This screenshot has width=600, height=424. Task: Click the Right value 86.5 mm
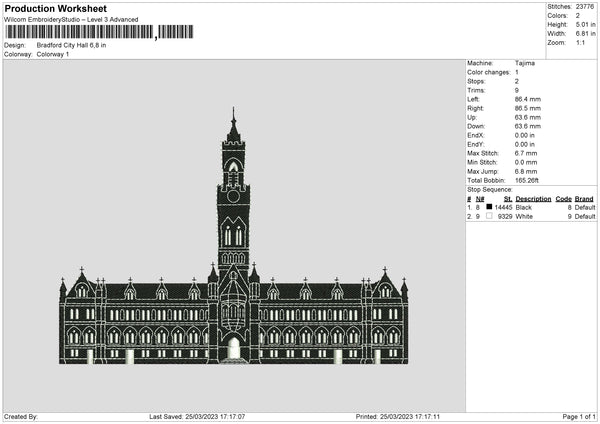click(x=528, y=108)
